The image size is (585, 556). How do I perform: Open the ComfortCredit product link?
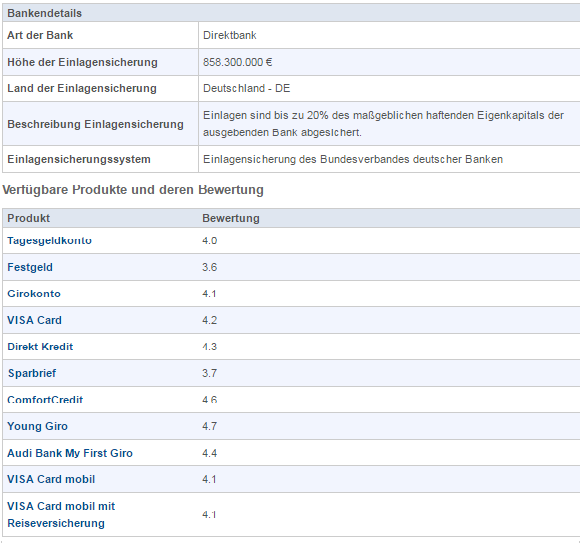pos(45,400)
